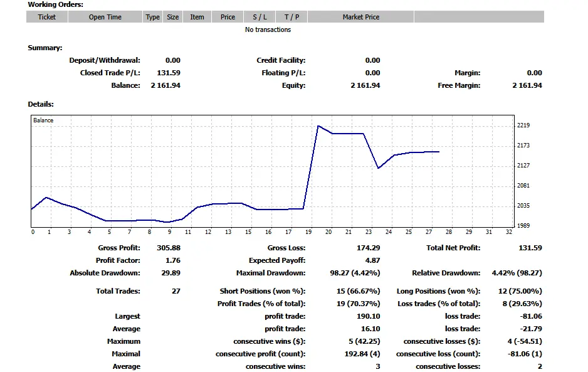Click the 2127 y-axis label
Screen dimensions: 588x372
tap(523, 165)
